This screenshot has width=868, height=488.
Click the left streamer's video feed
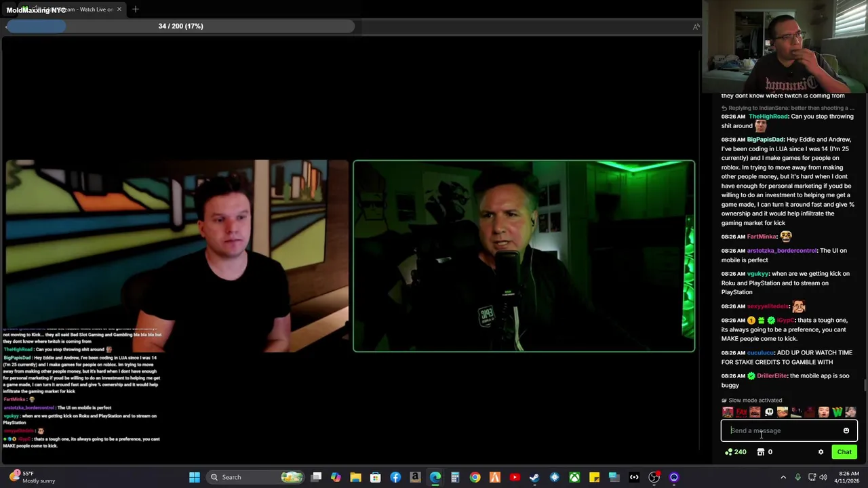[176, 256]
